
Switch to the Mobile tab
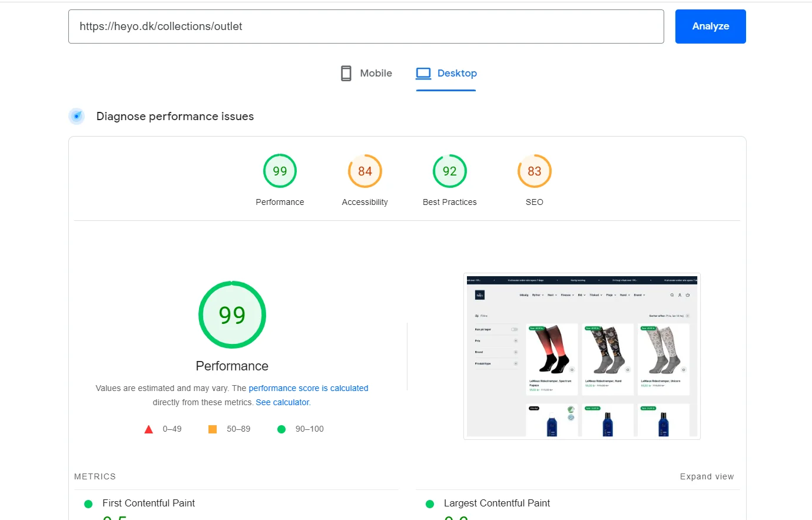(x=366, y=74)
